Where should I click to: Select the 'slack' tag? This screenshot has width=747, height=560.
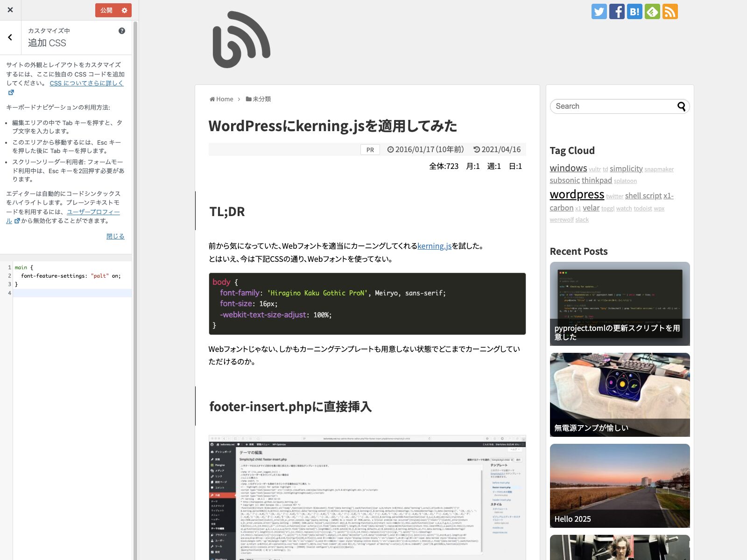[x=582, y=220]
